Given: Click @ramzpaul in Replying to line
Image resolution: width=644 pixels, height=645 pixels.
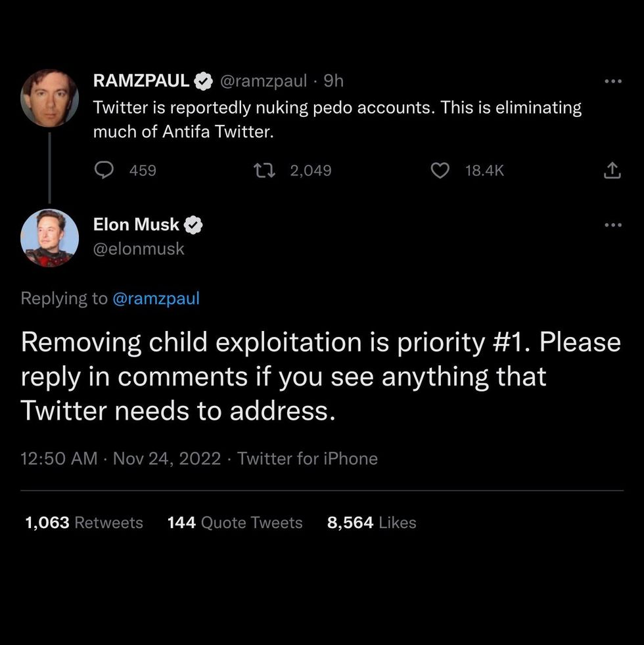Looking at the screenshot, I should (x=156, y=298).
